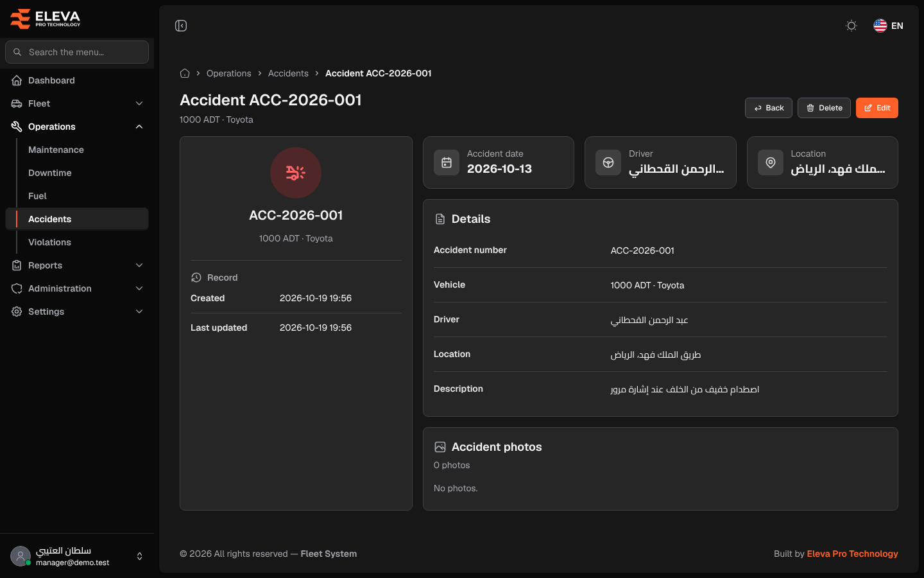
Task: Edit accident ACC-2026-001
Action: 877,108
